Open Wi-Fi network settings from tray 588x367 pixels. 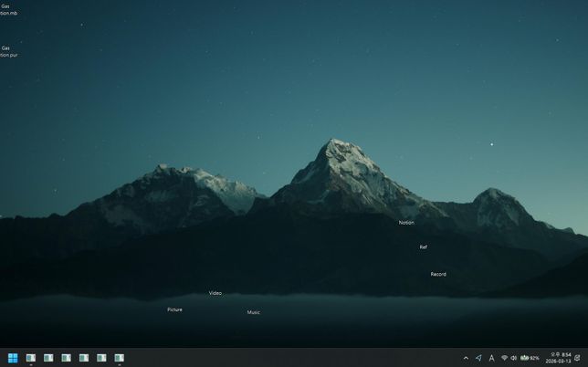[x=504, y=358]
